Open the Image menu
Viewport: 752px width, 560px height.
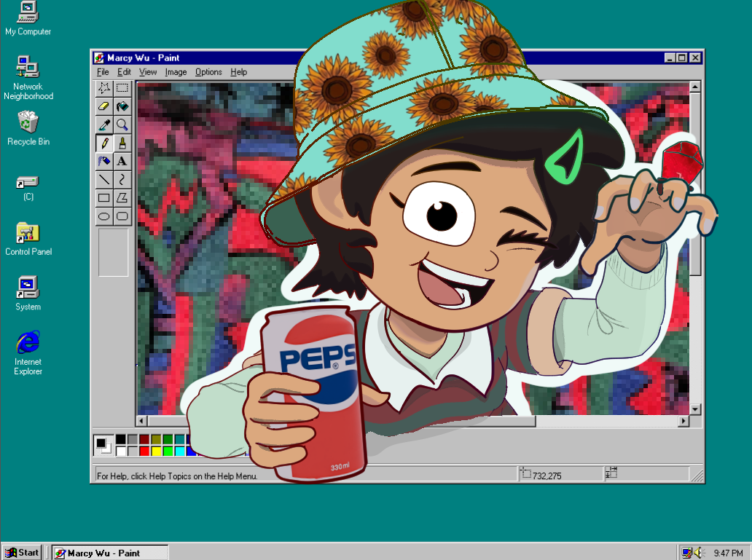pos(176,72)
